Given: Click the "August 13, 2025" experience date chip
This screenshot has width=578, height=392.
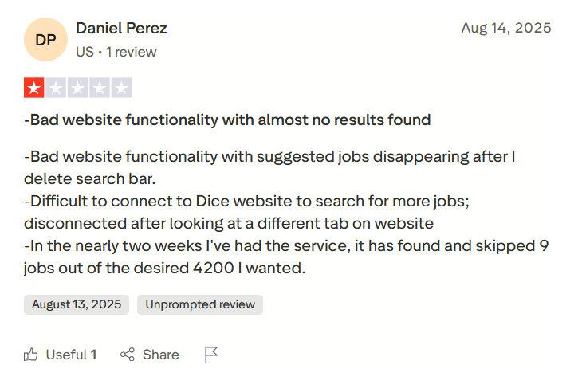Looking at the screenshot, I should pos(77,304).
